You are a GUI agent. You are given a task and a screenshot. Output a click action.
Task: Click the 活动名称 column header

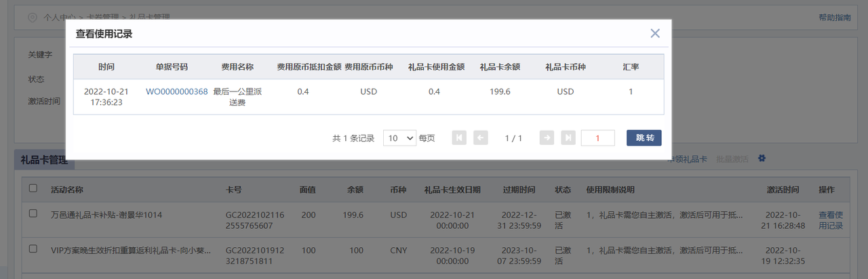pos(67,189)
